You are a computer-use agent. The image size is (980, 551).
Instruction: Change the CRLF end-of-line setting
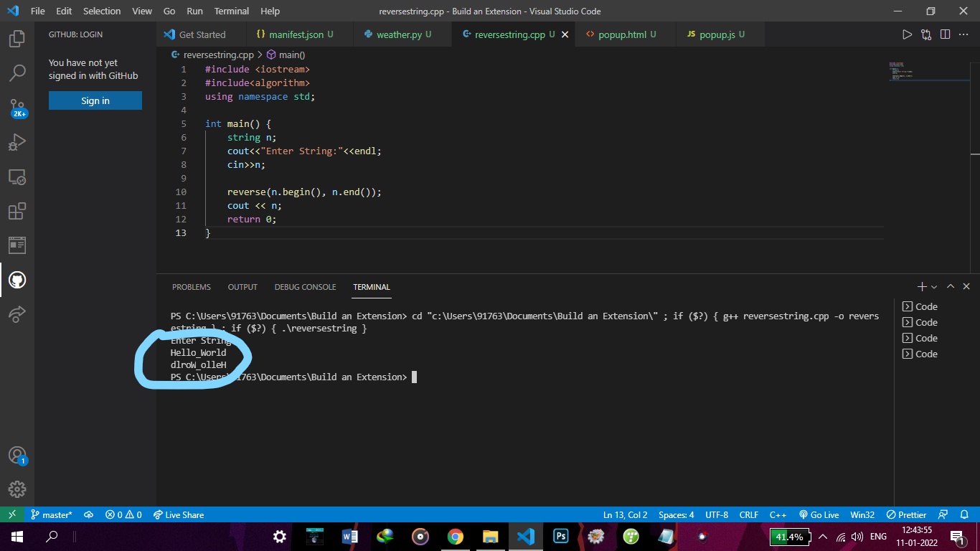point(749,514)
